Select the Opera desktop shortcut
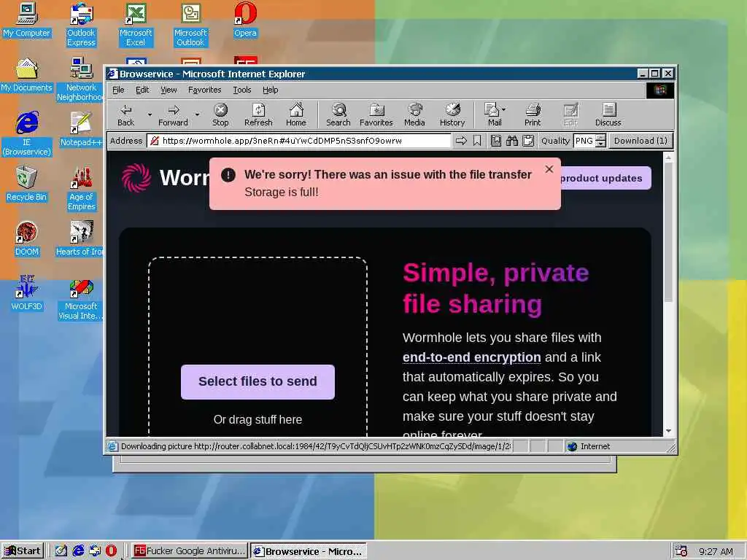The height and width of the screenshot is (560, 747). [x=245, y=20]
